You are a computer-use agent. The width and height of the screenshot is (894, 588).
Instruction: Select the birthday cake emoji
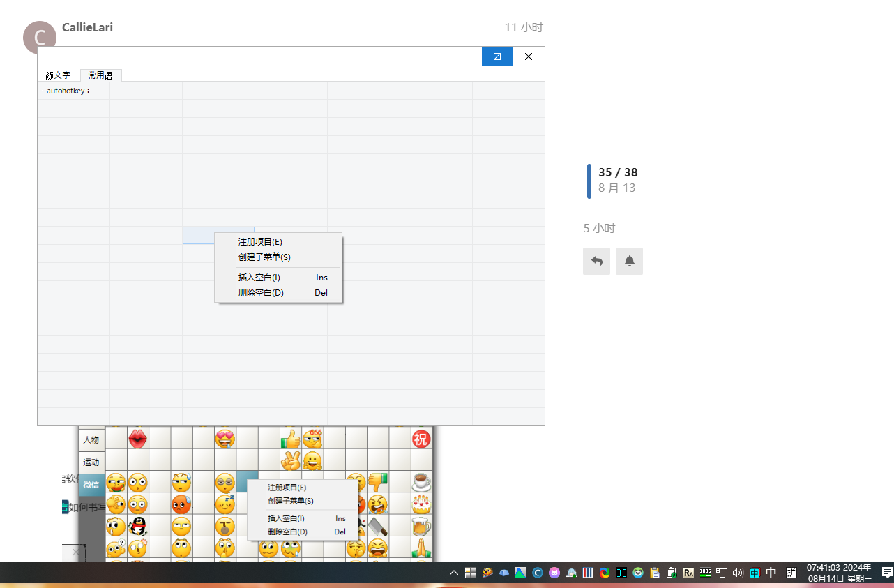(x=421, y=504)
